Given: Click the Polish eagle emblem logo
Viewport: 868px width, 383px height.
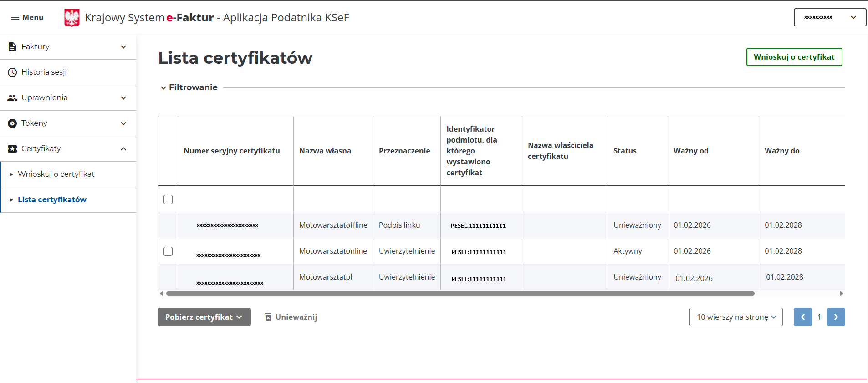Looking at the screenshot, I should pyautogui.click(x=72, y=18).
